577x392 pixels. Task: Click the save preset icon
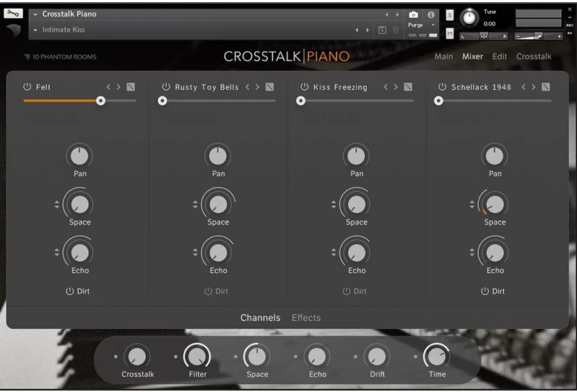coord(383,30)
